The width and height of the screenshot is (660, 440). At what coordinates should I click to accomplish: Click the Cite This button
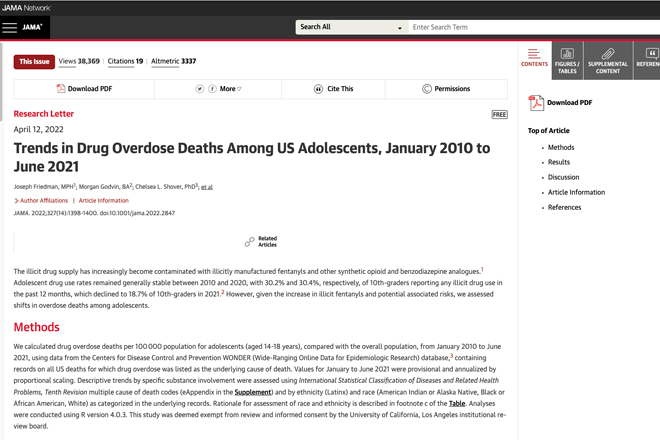click(x=340, y=89)
